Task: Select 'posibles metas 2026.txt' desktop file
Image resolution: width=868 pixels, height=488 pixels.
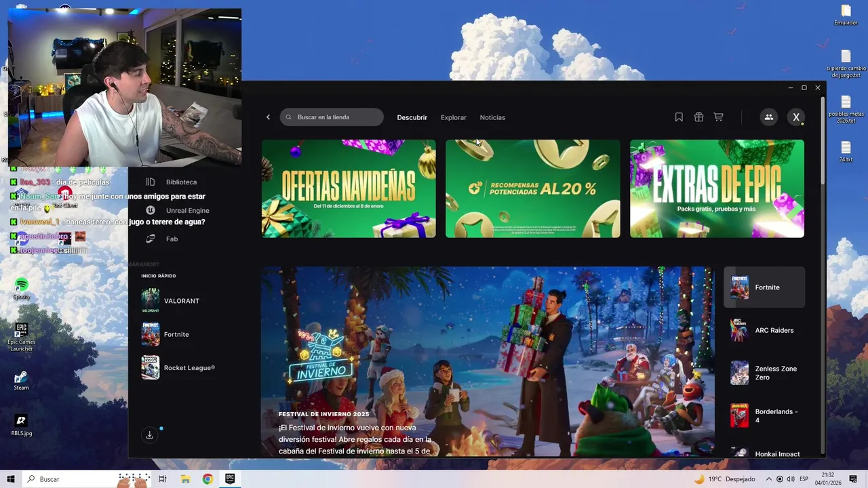Action: coord(846,110)
